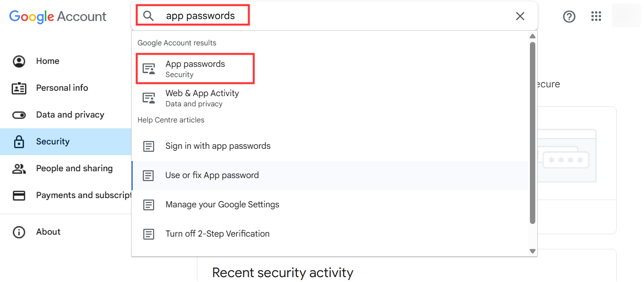Click the Home sidebar icon
Image resolution: width=644 pixels, height=282 pixels.
pyautogui.click(x=19, y=61)
